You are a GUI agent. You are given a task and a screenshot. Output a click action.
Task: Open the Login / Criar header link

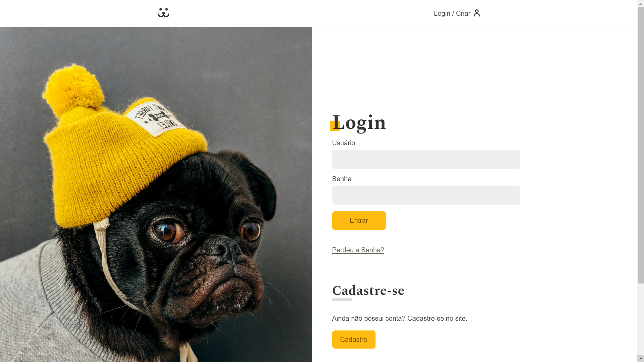pyautogui.click(x=457, y=13)
